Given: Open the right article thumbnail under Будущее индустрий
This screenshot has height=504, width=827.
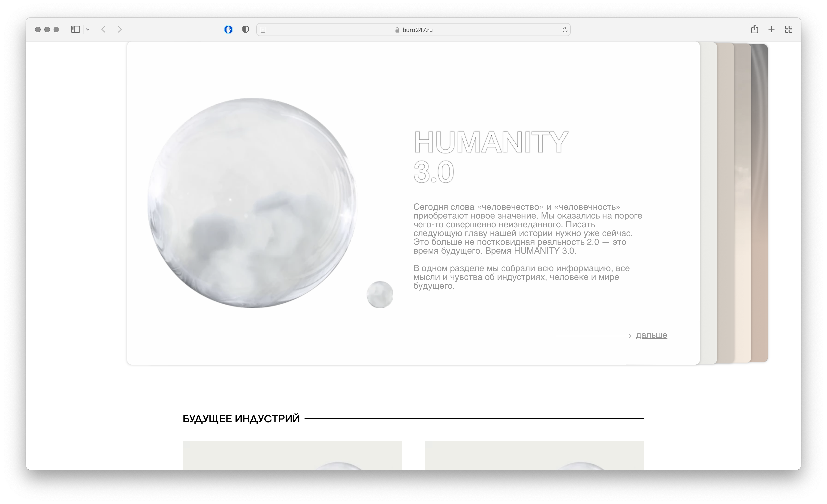Looking at the screenshot, I should 534,455.
